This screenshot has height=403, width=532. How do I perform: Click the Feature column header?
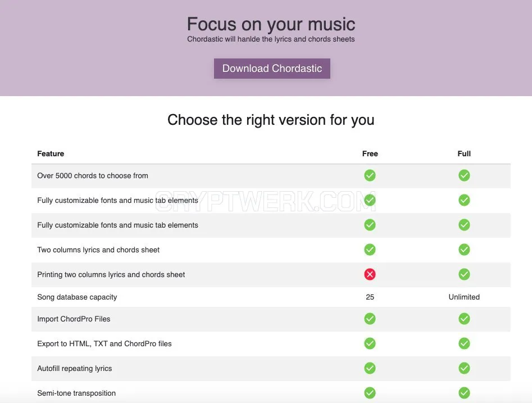click(51, 153)
